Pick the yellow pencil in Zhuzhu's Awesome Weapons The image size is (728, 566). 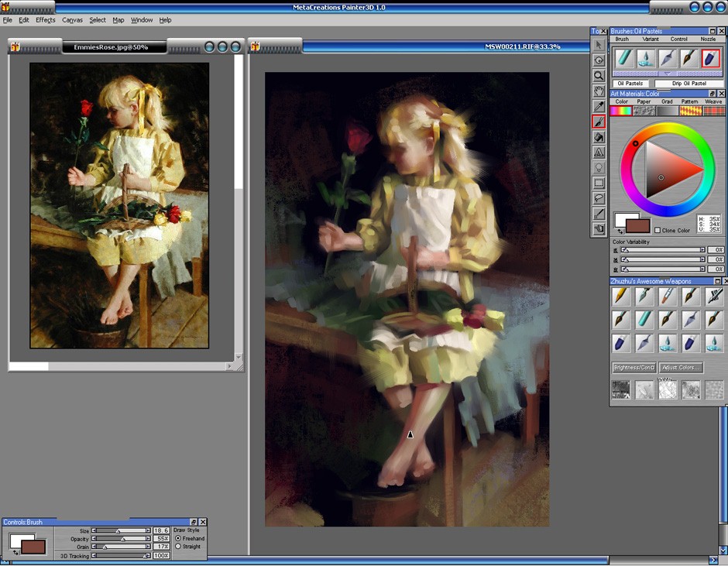point(621,297)
